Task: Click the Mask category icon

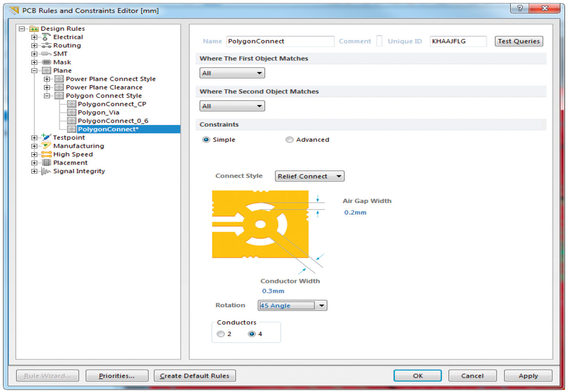Action: 46,62
